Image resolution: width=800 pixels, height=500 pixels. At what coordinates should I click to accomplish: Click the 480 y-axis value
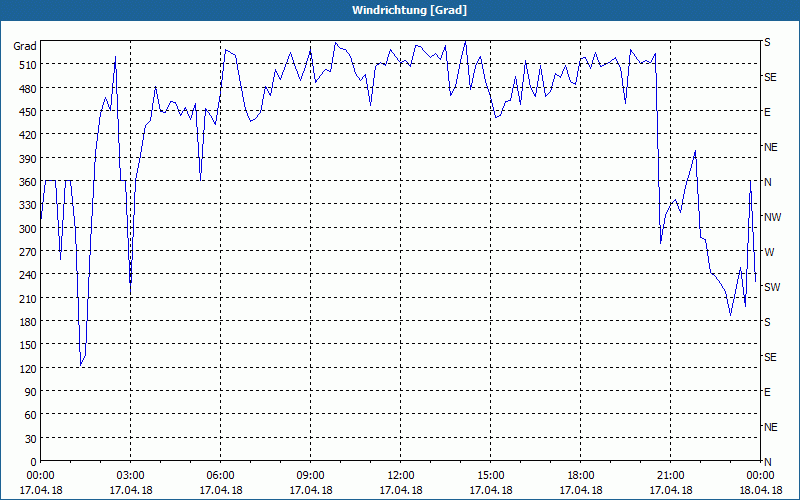pos(28,89)
